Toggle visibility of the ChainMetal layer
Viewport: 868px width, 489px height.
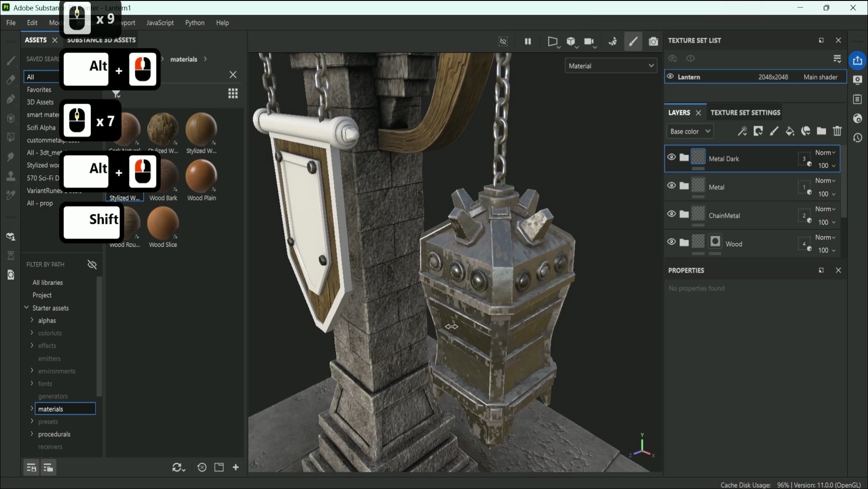(x=671, y=214)
